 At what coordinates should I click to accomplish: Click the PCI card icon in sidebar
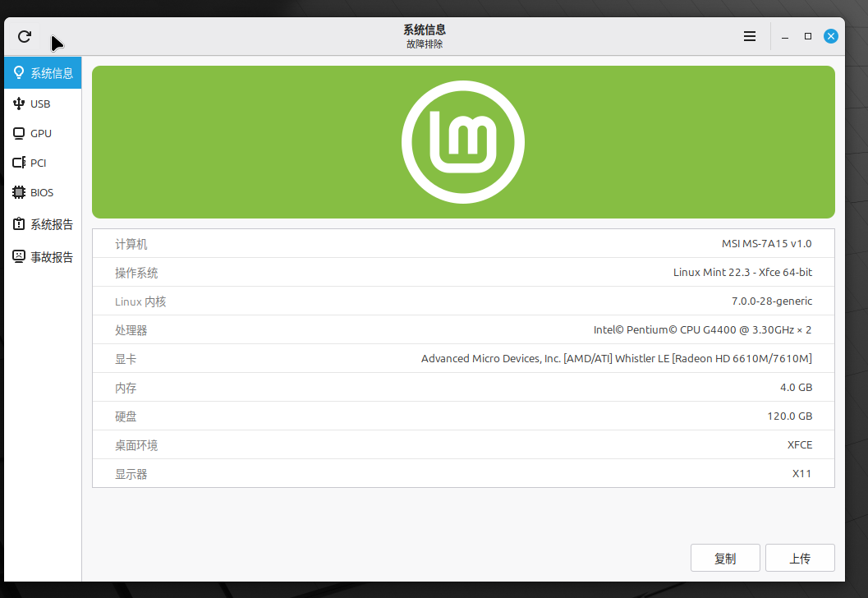(19, 163)
